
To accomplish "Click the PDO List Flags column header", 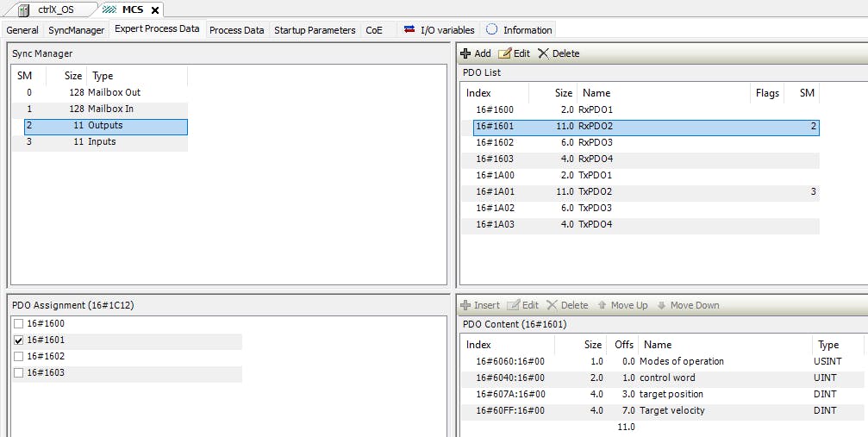I will coord(767,93).
